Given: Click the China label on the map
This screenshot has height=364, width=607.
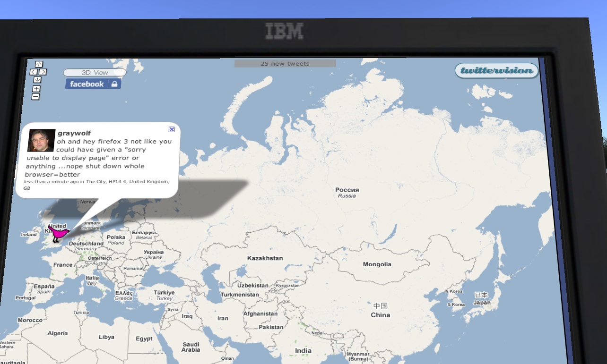Looking at the screenshot, I should point(381,314).
